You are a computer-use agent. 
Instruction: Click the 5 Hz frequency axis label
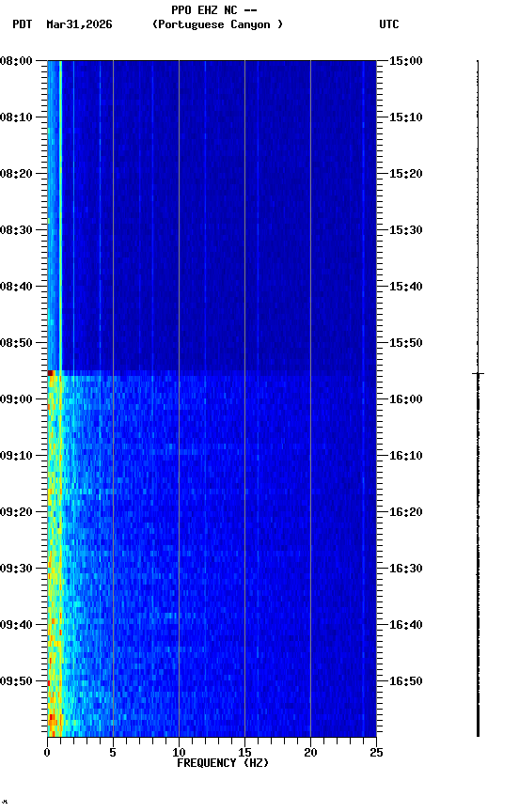click(113, 753)
